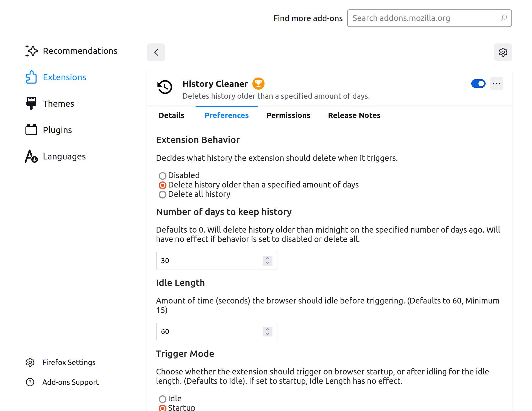Open the Languages section in sidebar

coord(64,156)
